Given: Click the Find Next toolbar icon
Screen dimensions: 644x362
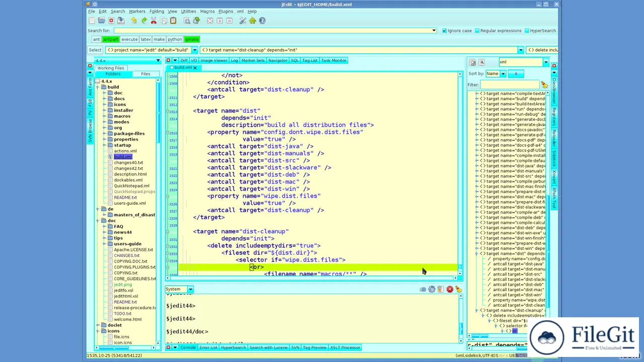Looking at the screenshot, I should (x=196, y=21).
